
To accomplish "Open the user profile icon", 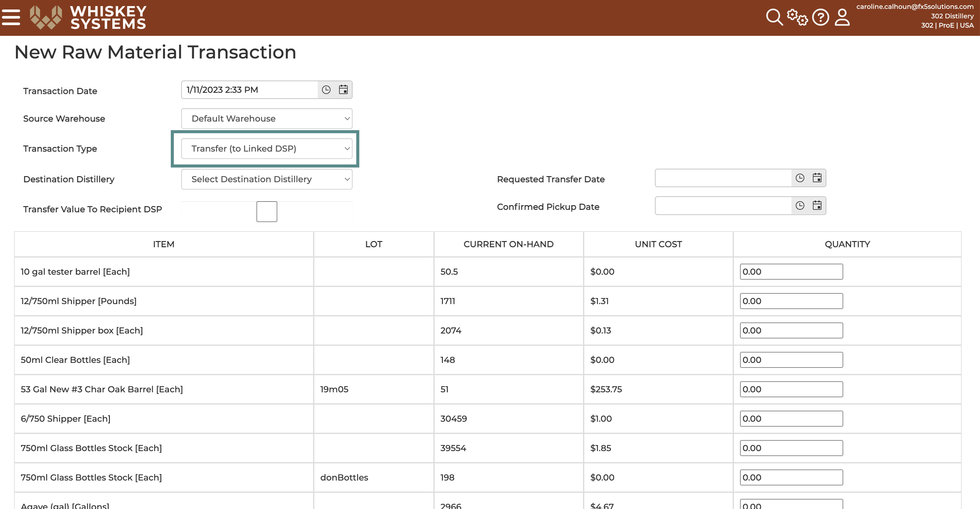I will tap(842, 17).
